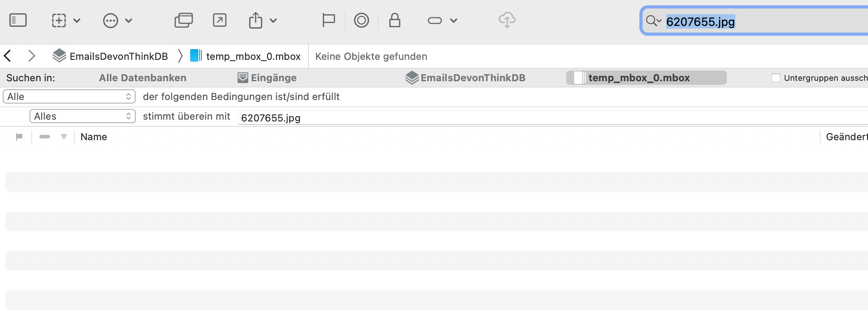Screen dimensions: 868x317
Task: Expand the label pill dropdown arrow
Action: click(x=454, y=21)
